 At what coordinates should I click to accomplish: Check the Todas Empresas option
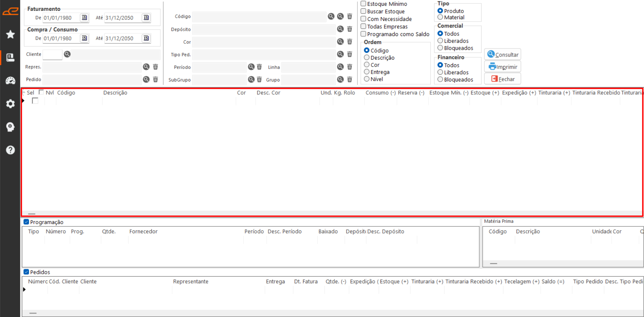[x=364, y=26]
